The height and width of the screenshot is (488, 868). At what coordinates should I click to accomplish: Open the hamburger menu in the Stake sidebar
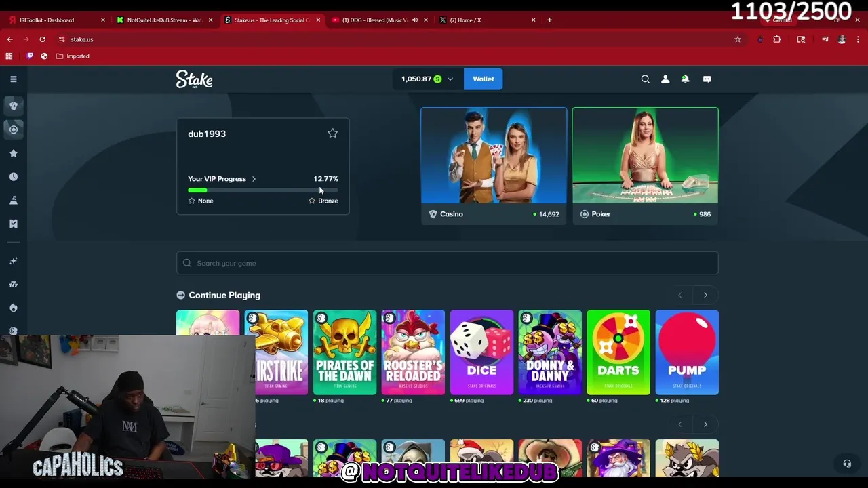pyautogui.click(x=13, y=79)
